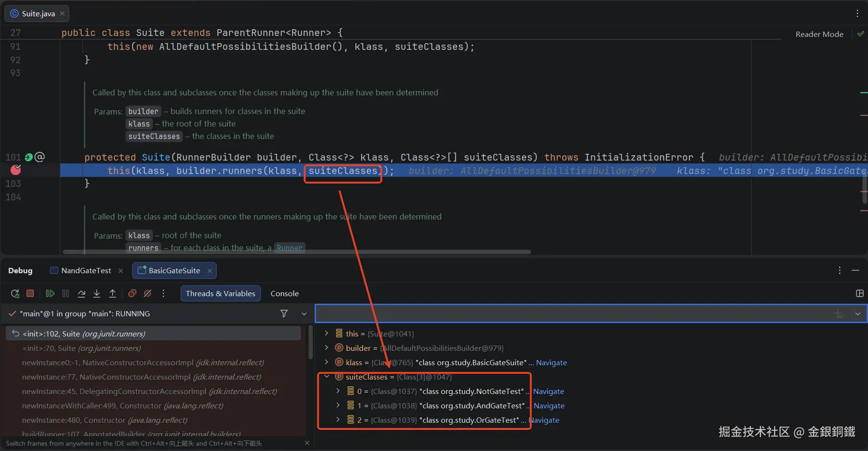Image resolution: width=868 pixels, height=451 pixels.
Task: Select frame newInstance0:-1 NativeConstructorAccessorImpl
Action: 153,362
